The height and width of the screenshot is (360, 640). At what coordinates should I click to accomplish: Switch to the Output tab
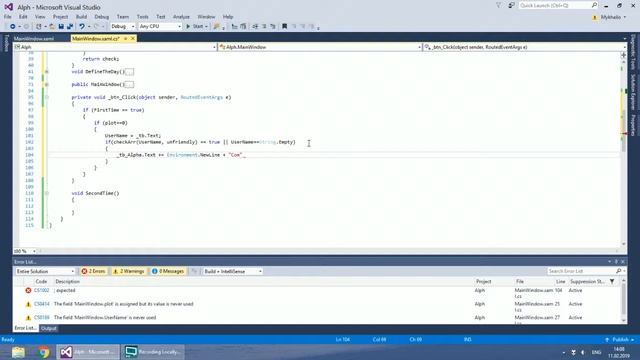point(49,328)
